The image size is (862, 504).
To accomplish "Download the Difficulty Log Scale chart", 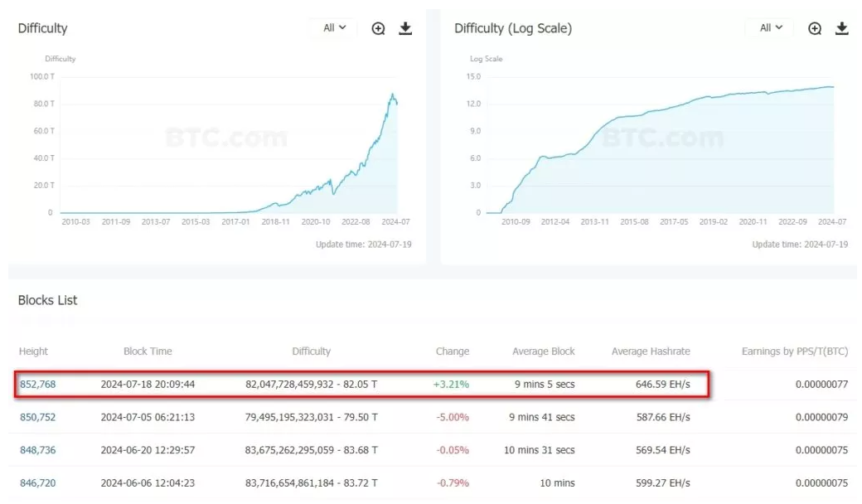I will (841, 28).
